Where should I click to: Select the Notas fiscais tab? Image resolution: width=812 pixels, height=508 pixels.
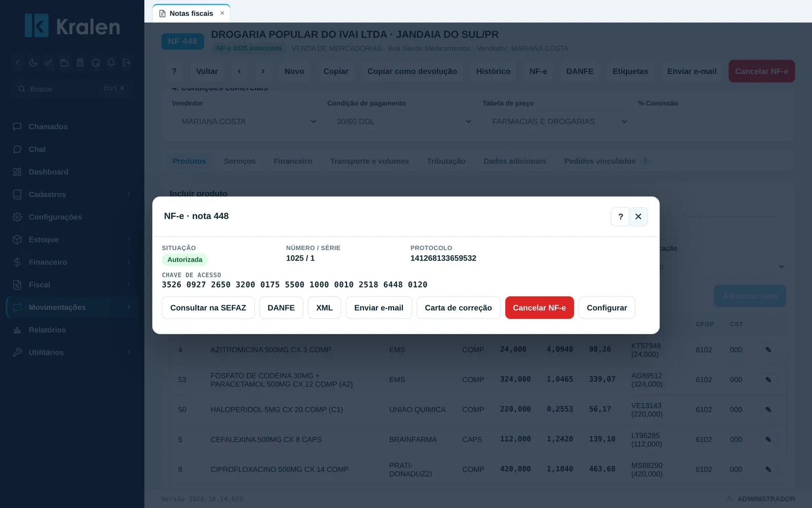click(191, 14)
